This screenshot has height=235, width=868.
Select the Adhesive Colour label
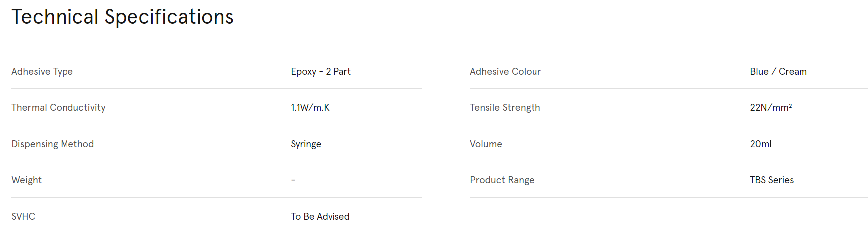[x=505, y=71]
